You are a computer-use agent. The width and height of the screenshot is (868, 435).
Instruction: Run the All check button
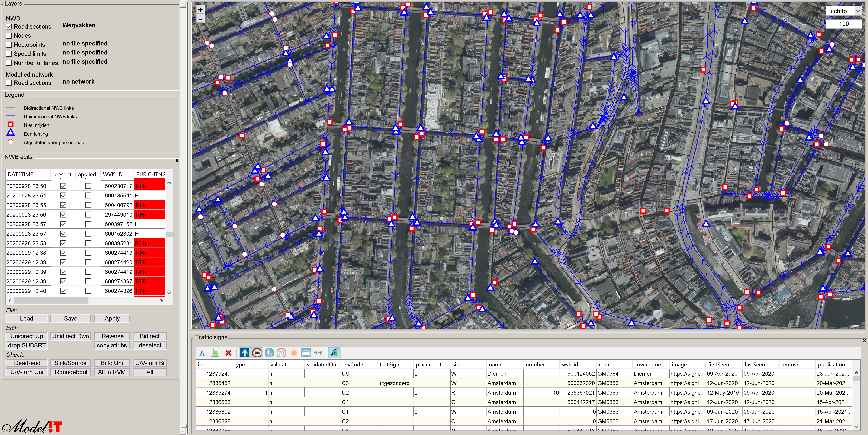[150, 372]
